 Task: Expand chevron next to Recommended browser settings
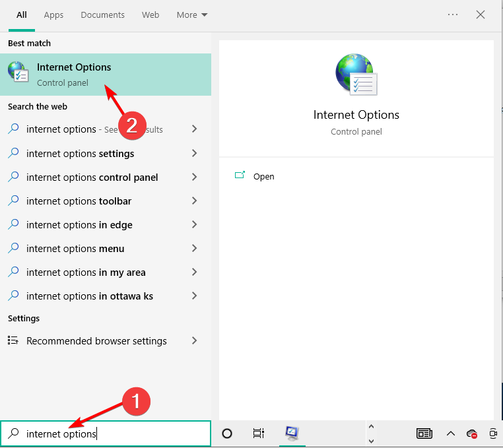(194, 340)
